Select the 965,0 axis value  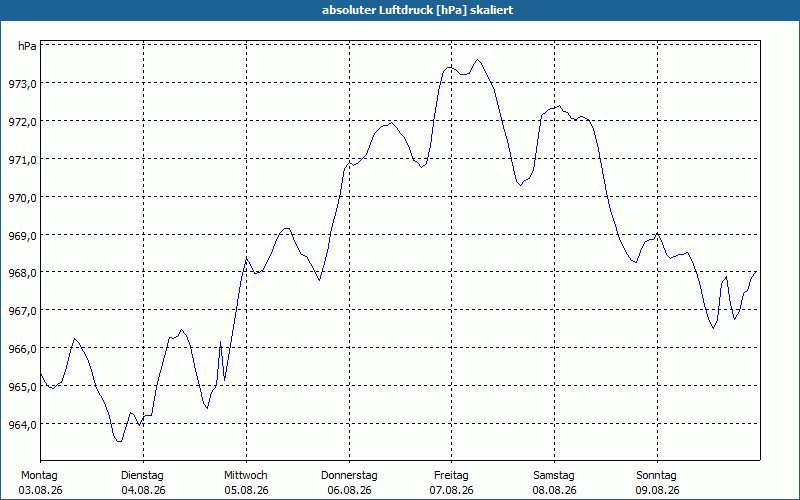point(22,387)
